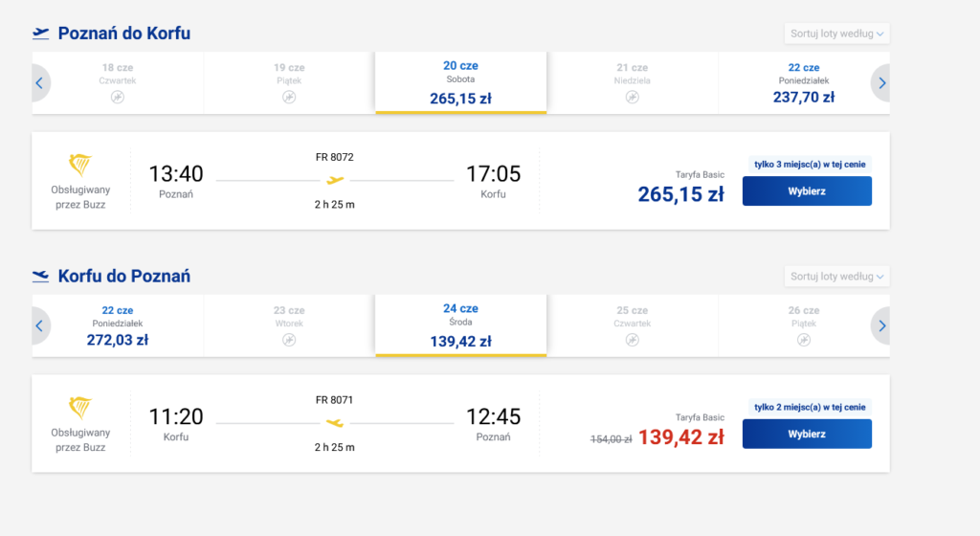Image resolution: width=980 pixels, height=536 pixels.
Task: Click the no-flight icon under 18 cze Czwartek
Action: (118, 98)
